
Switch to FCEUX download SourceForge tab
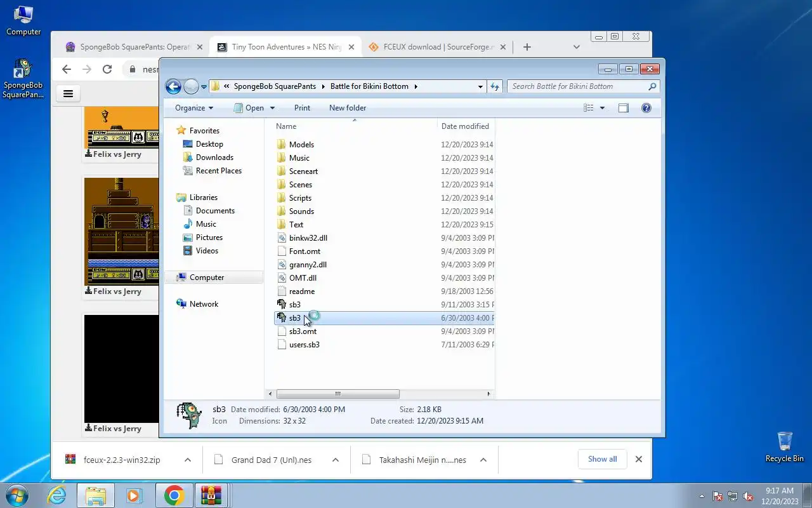(438, 47)
